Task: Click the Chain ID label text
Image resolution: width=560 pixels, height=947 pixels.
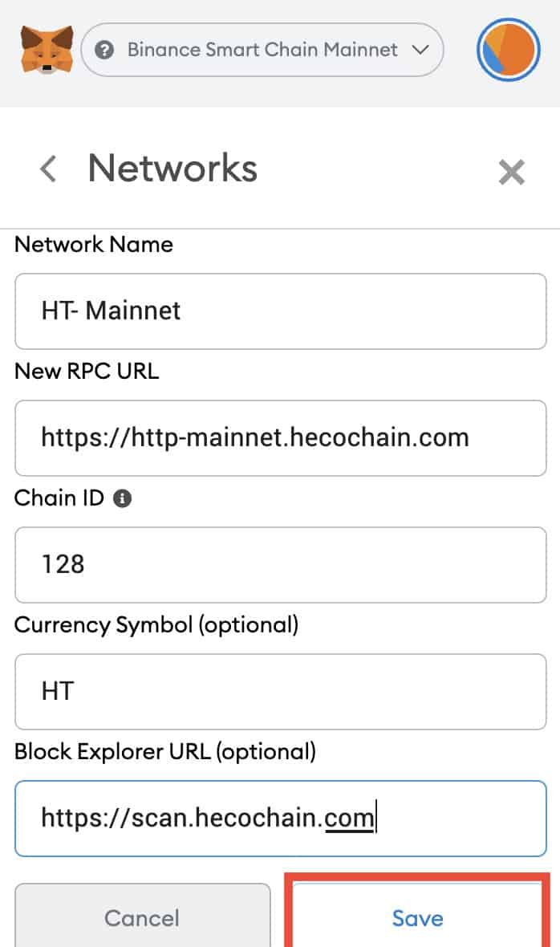Action: pyautogui.click(x=59, y=498)
